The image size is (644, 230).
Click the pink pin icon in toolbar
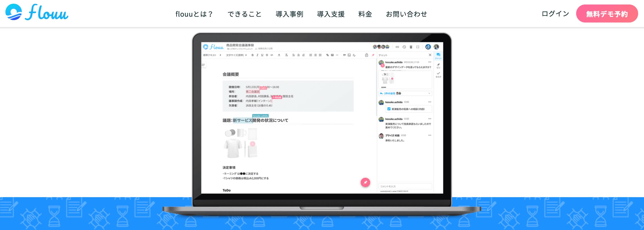[x=373, y=55]
